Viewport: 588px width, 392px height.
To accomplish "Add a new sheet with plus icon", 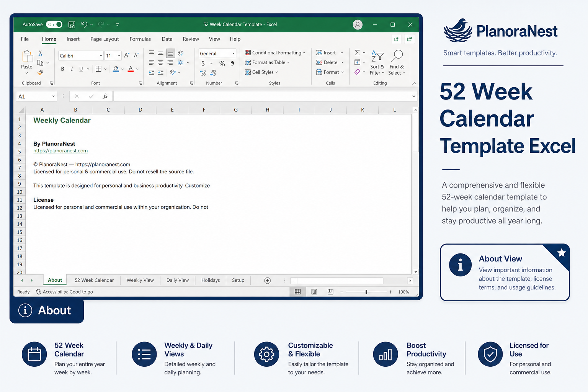I will point(268,281).
